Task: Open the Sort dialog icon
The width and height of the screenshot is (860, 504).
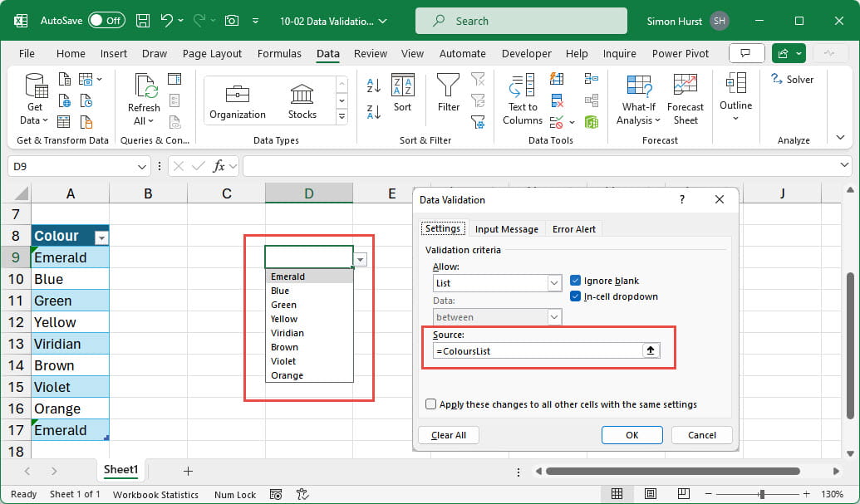Action: (402, 92)
